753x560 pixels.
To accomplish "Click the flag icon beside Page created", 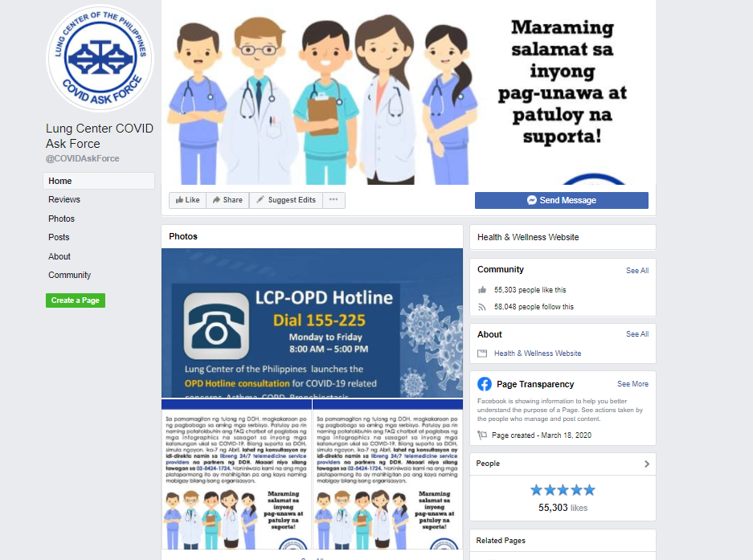I will tap(481, 435).
